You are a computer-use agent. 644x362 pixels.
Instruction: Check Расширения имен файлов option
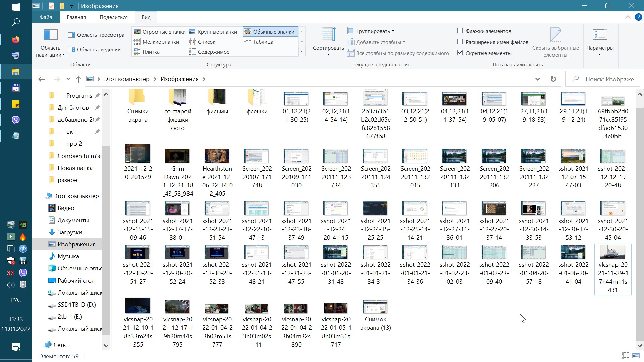pyautogui.click(x=460, y=42)
